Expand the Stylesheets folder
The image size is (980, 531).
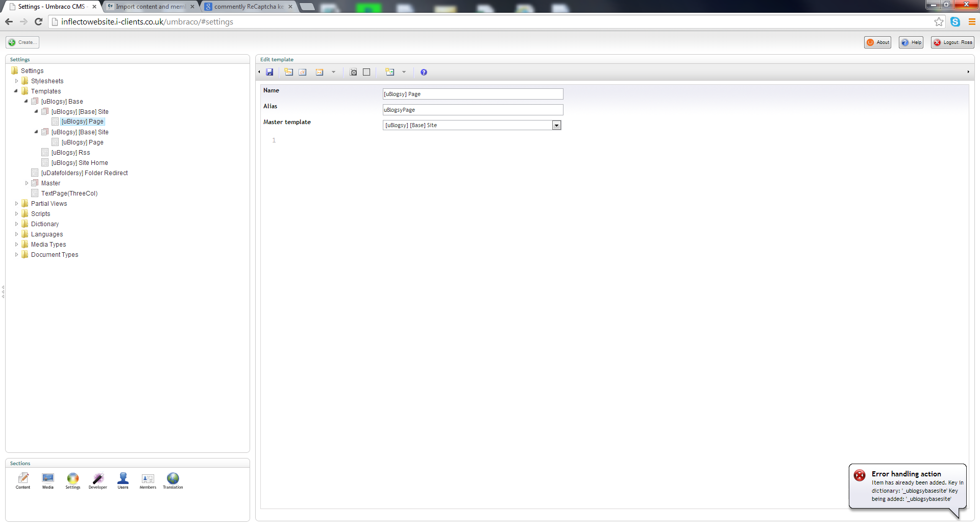[x=16, y=81]
